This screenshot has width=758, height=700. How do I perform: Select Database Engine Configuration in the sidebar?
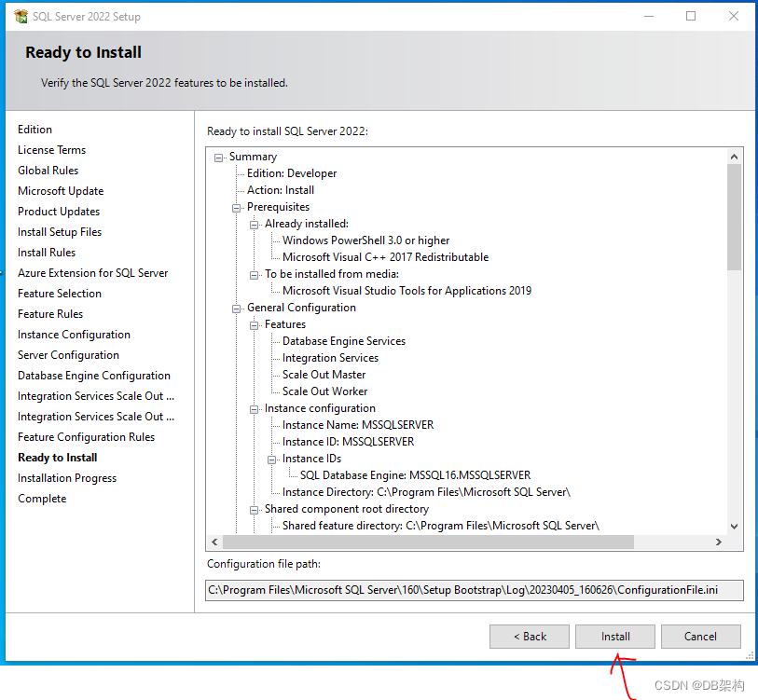tap(94, 375)
